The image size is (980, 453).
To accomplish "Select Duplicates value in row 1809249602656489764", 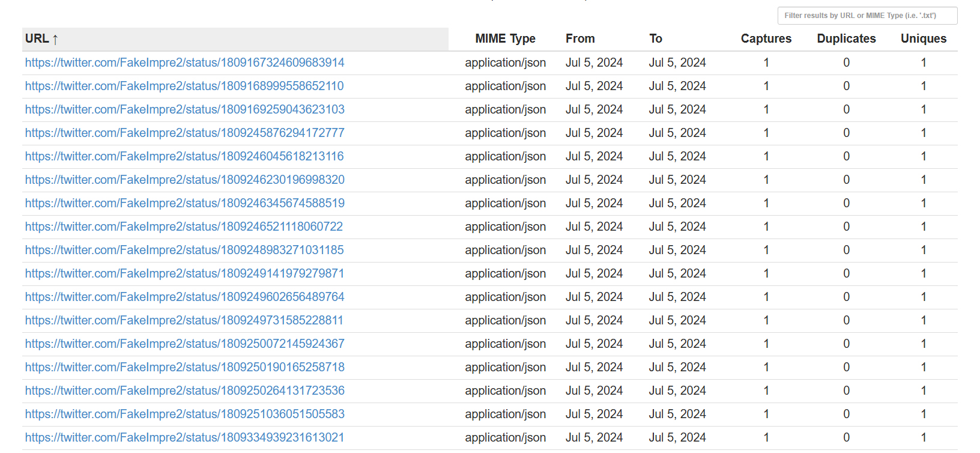I will pos(846,297).
